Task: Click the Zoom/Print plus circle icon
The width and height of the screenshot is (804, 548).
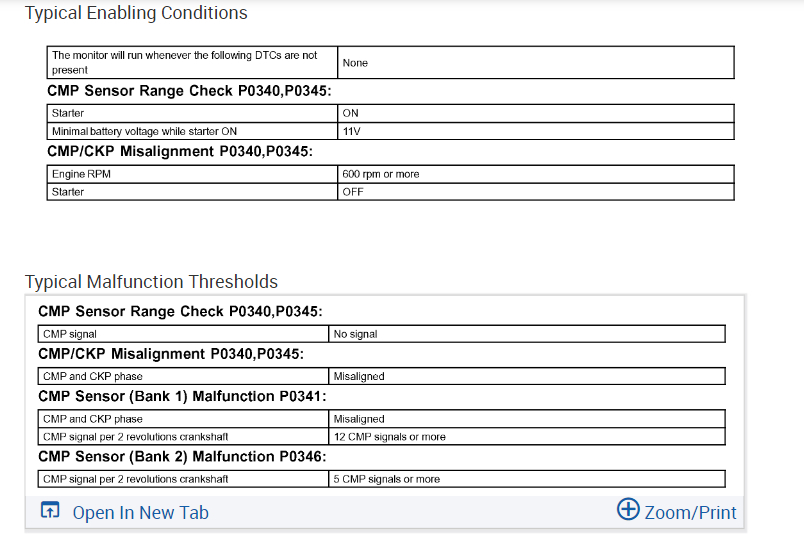Action: pyautogui.click(x=628, y=510)
